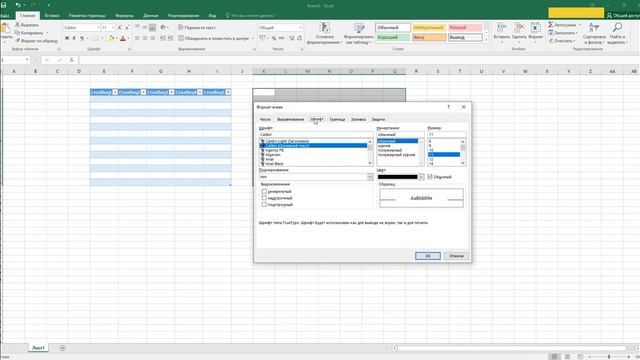Screen dimensions: 640x360
Task: Open the last table column filter dropdown
Action: pos(228,92)
